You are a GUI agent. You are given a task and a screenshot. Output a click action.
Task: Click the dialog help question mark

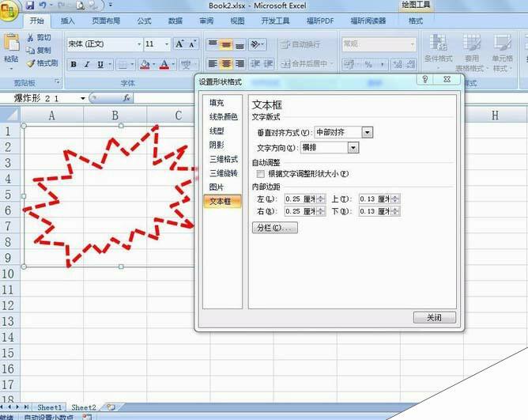click(425, 80)
